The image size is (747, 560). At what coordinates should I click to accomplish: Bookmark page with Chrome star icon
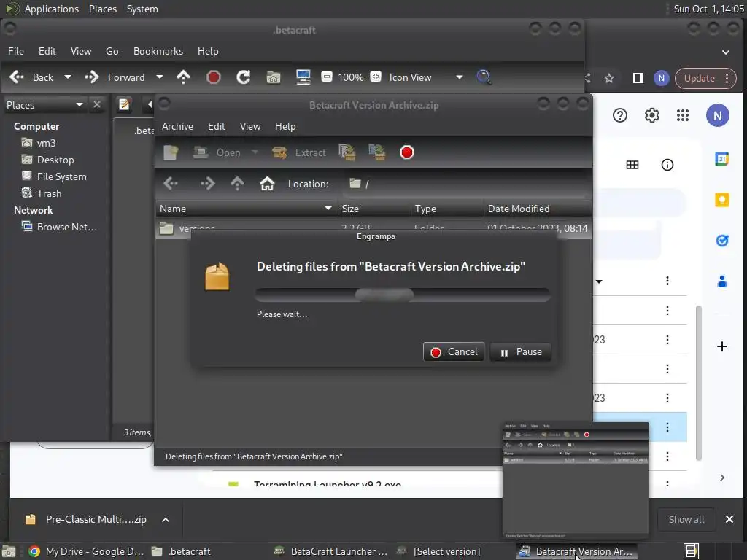609,78
